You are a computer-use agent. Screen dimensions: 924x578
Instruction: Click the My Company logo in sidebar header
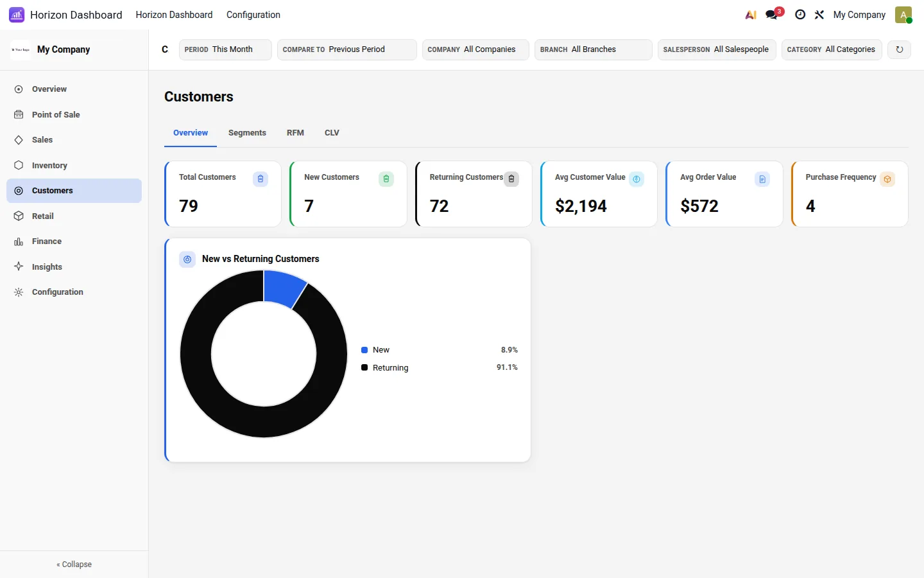pos(21,49)
